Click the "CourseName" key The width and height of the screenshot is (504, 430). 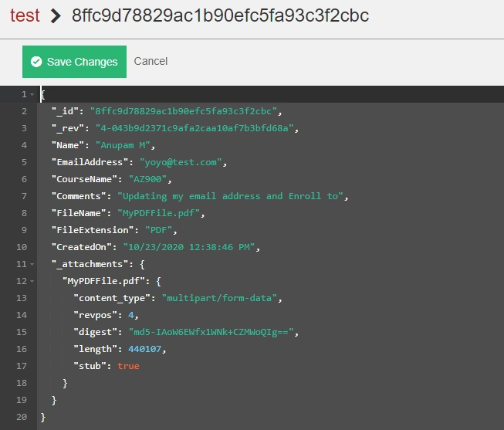click(x=84, y=179)
